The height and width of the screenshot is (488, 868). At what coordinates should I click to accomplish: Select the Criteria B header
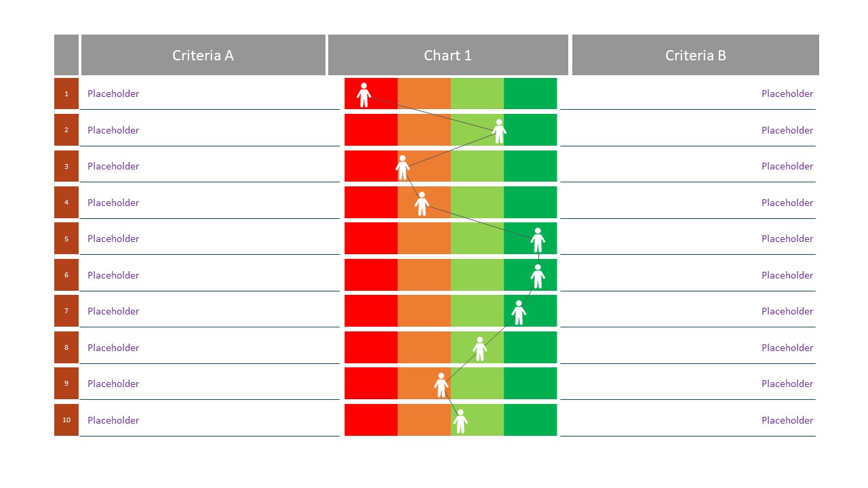click(x=695, y=56)
